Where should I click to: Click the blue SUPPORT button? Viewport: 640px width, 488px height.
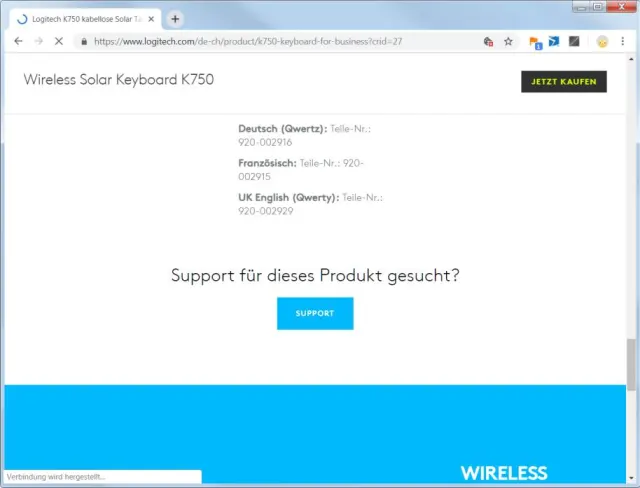tap(315, 313)
